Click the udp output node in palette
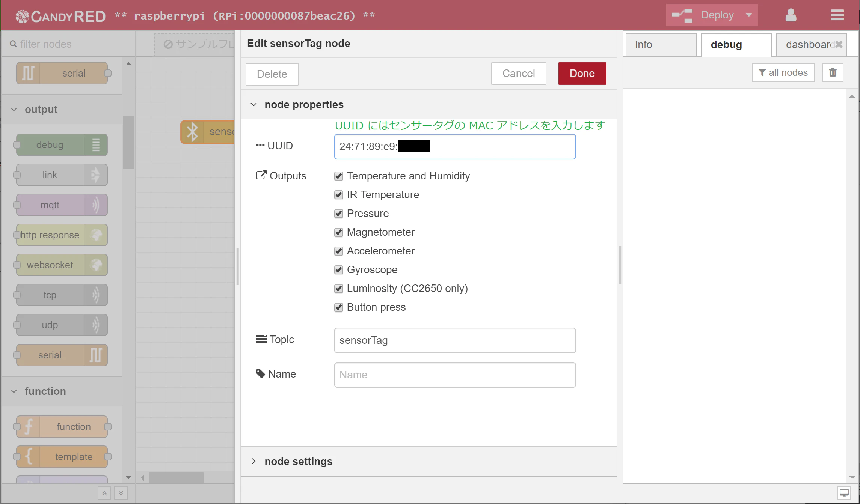The image size is (860, 504). pos(62,325)
